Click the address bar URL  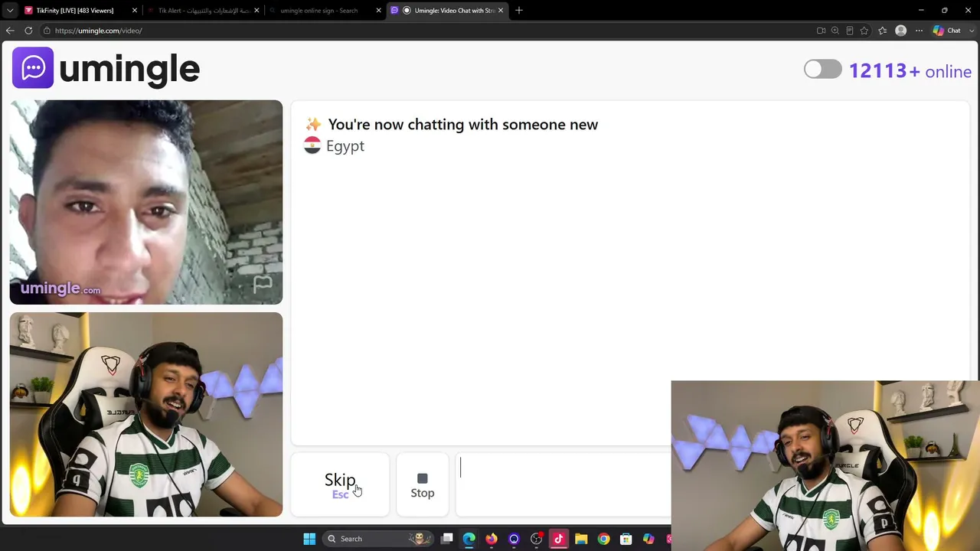(98, 31)
